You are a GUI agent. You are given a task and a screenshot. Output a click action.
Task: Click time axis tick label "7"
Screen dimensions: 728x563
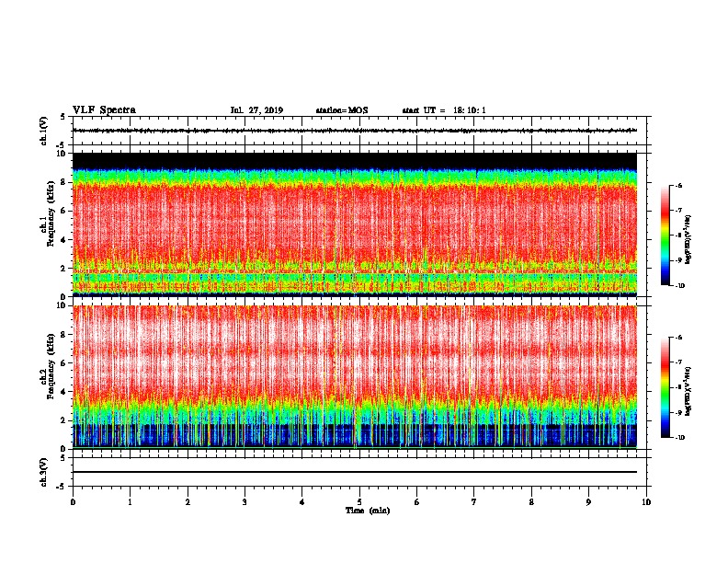[x=474, y=502]
